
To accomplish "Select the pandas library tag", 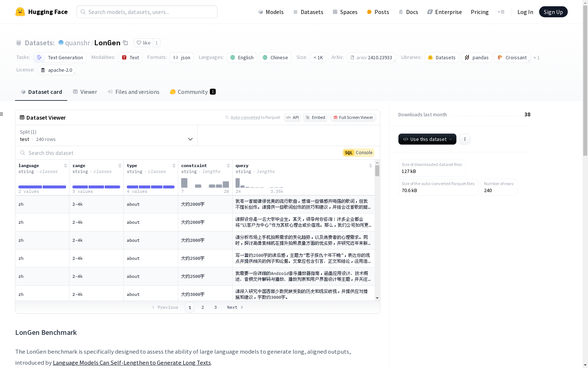I will pos(477,57).
